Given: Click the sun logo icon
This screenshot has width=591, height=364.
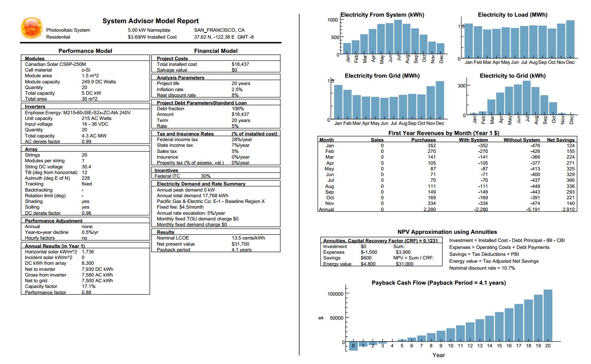Looking at the screenshot, I should [31, 28].
